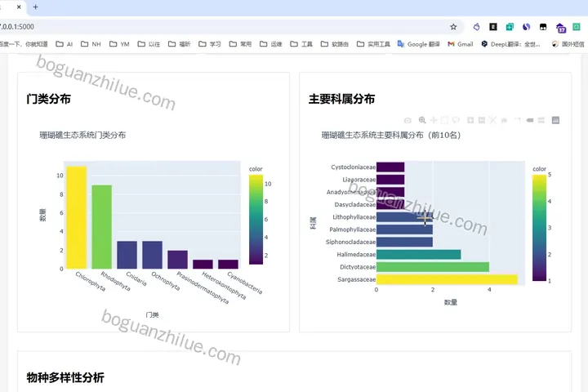Screen dimensions: 588x392
Task: Click the Cystocloniaceae bar
Action: pos(390,167)
